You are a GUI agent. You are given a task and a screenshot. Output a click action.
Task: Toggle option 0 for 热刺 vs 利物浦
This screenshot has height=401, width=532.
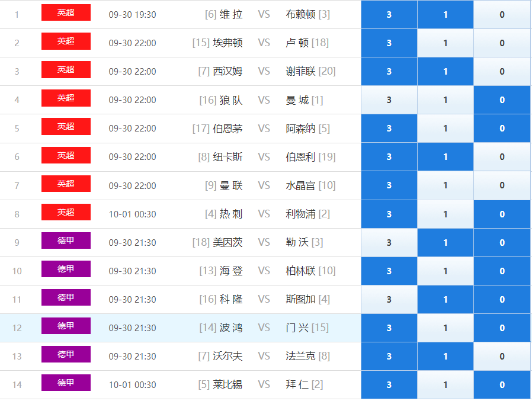click(502, 214)
